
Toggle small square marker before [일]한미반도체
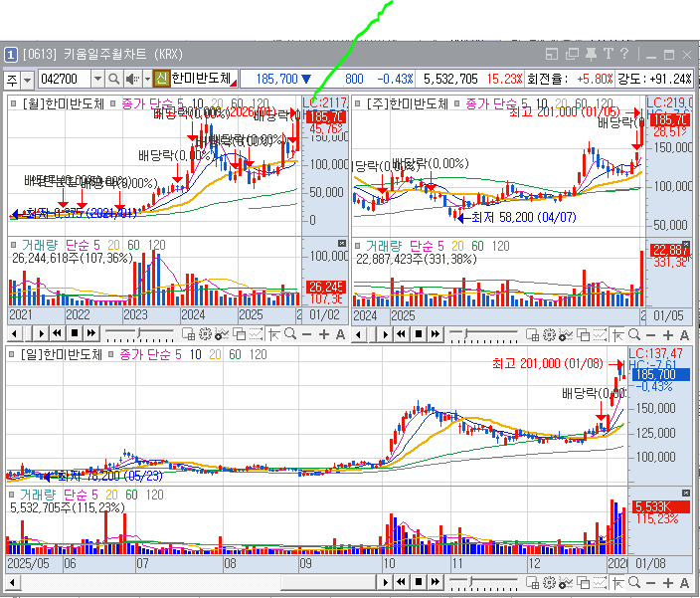click(12, 354)
